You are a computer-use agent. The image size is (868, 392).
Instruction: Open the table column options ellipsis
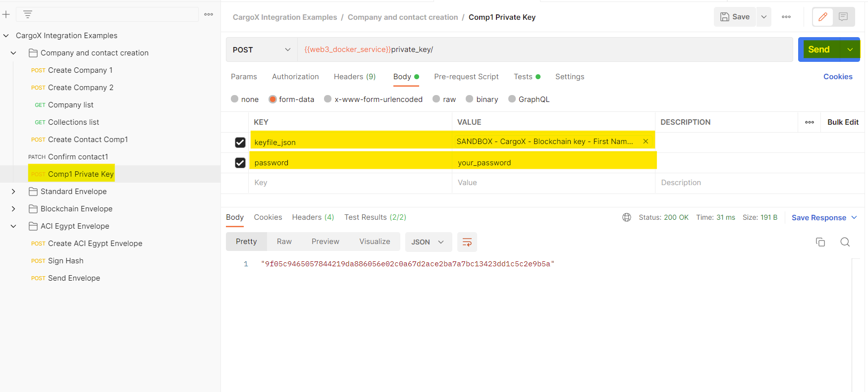[810, 122]
